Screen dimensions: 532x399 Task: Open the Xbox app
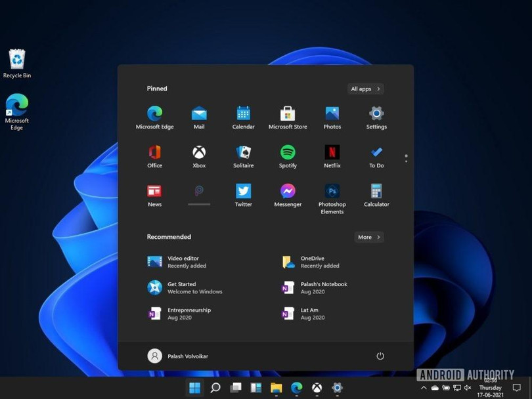[x=198, y=151]
